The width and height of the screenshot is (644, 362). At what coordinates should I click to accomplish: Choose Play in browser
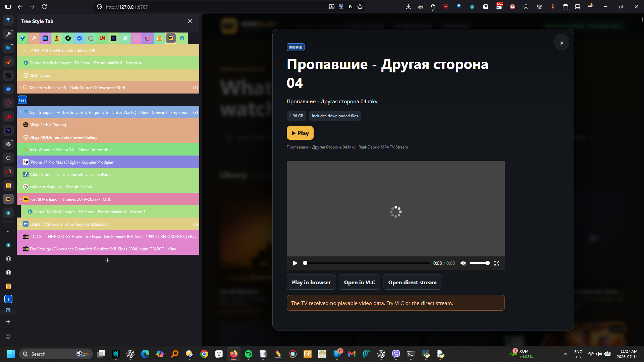tap(311, 282)
